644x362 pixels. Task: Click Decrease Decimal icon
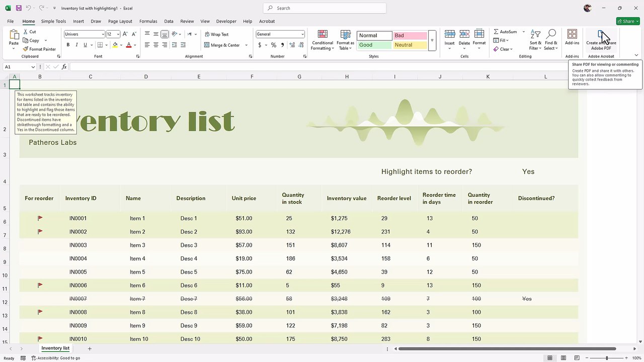pyautogui.click(x=300, y=45)
